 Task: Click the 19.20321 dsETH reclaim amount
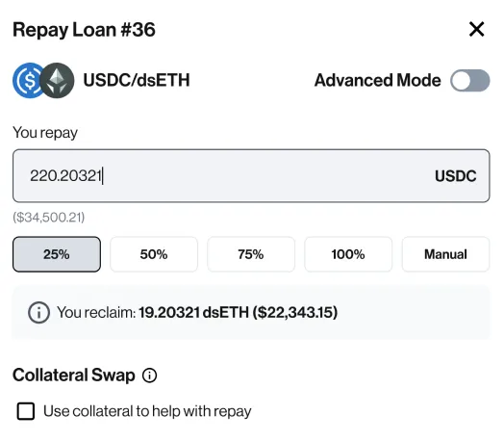pos(194,312)
